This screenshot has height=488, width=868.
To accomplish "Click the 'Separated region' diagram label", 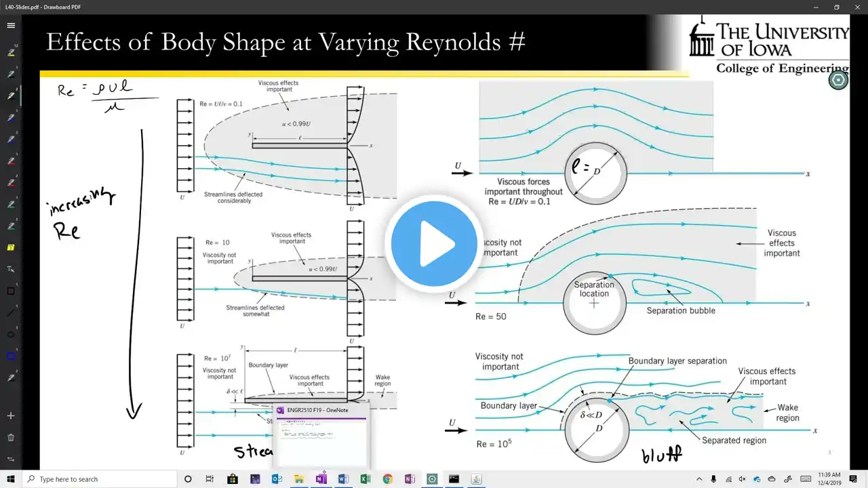I will pos(734,441).
